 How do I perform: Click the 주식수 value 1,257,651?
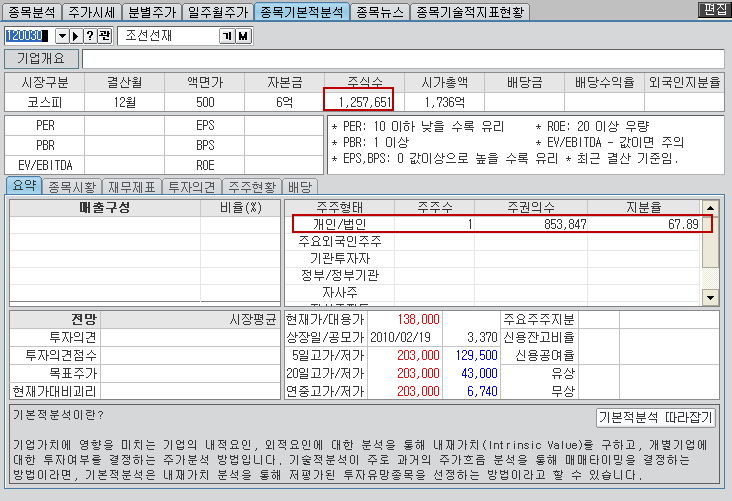pyautogui.click(x=365, y=102)
